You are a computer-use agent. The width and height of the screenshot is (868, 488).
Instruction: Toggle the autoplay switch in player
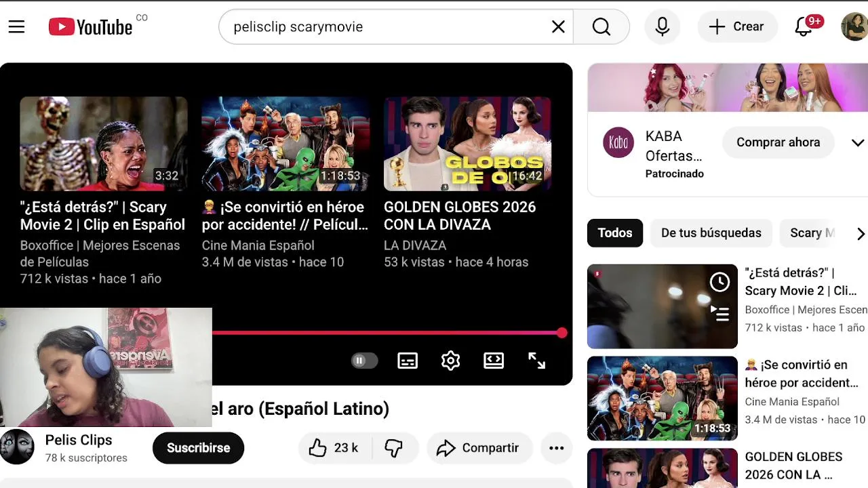[364, 361]
